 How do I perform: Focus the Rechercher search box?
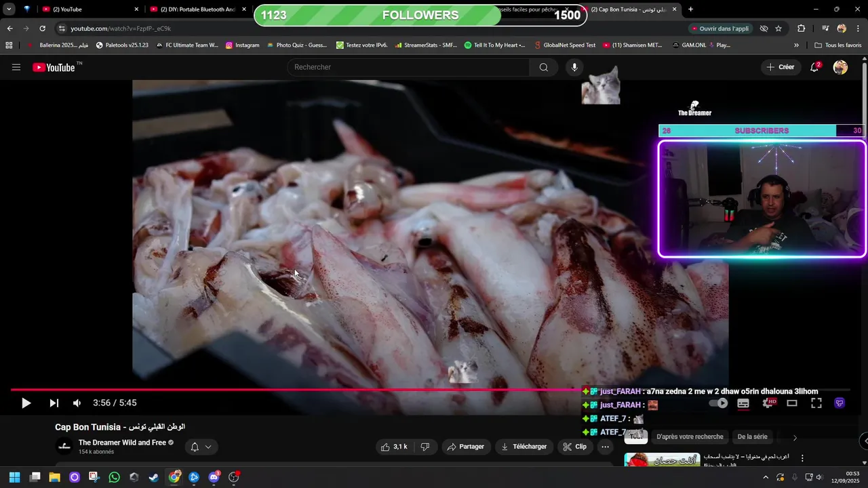click(x=408, y=67)
